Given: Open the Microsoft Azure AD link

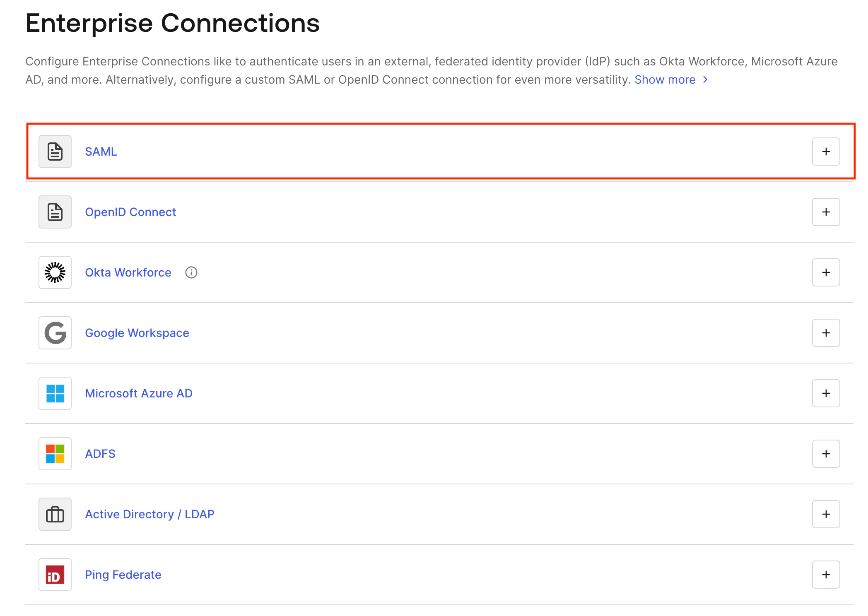Looking at the screenshot, I should pyautogui.click(x=139, y=393).
